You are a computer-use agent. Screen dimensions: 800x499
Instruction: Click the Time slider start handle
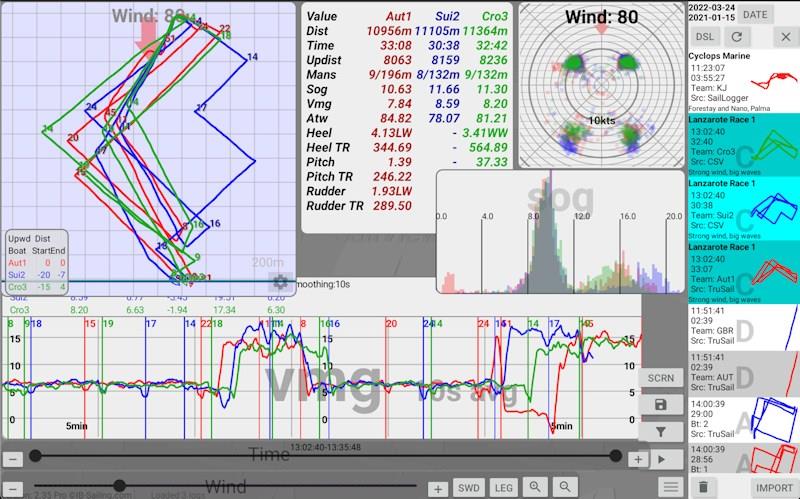point(35,456)
